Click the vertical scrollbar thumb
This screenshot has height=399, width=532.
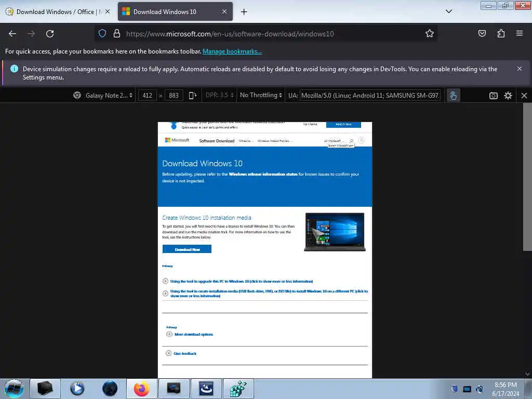pos(527,177)
